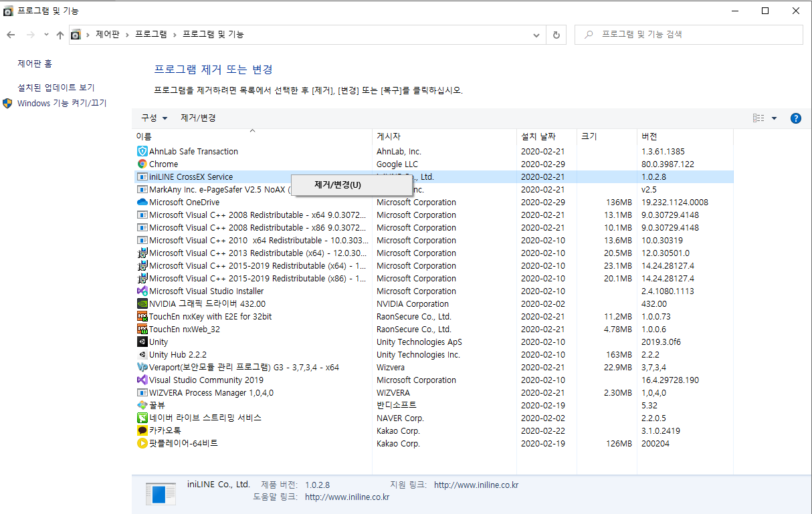Click 프로그램 in the breadcrumb path
This screenshot has width=812, height=514.
pos(151,35)
